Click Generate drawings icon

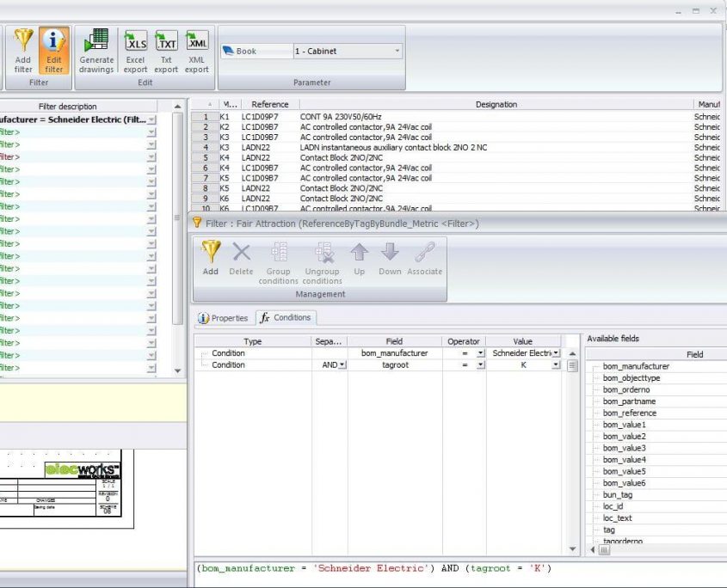coord(96,51)
